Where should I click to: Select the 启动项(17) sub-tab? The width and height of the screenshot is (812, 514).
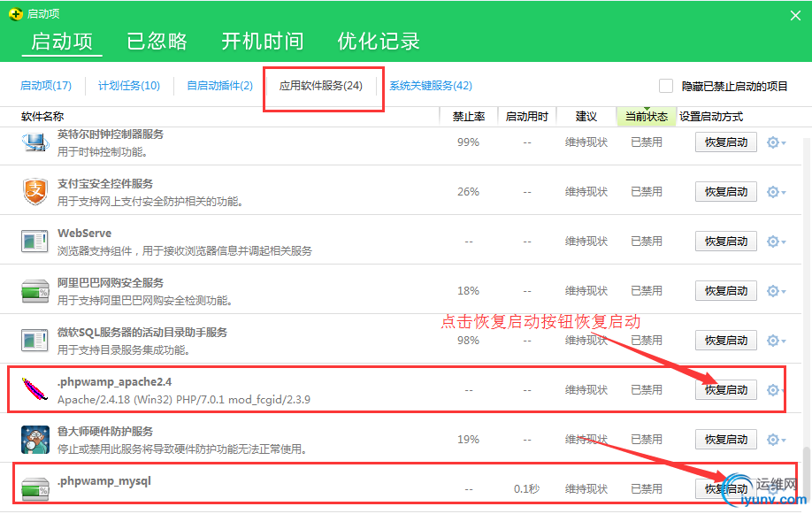coord(46,86)
